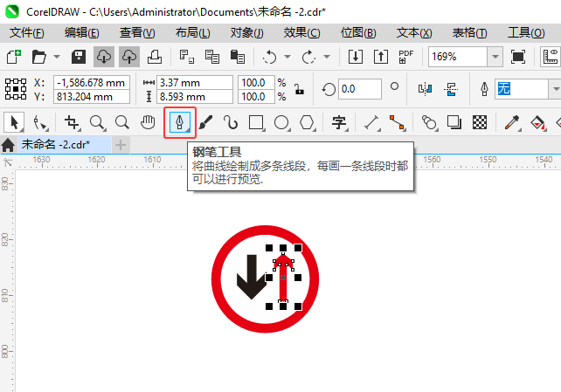Click the 169% zoom level field
The image size is (561, 392).
pos(458,57)
